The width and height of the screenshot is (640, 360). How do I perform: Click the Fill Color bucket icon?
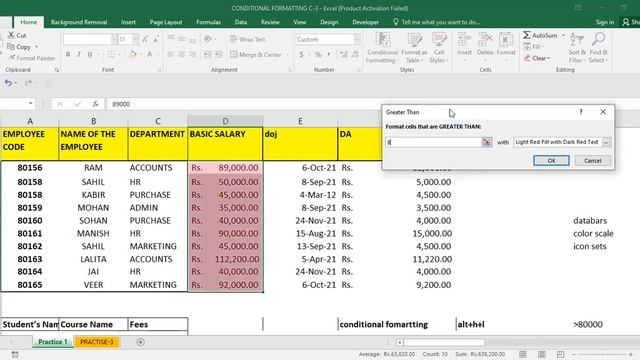(133, 54)
